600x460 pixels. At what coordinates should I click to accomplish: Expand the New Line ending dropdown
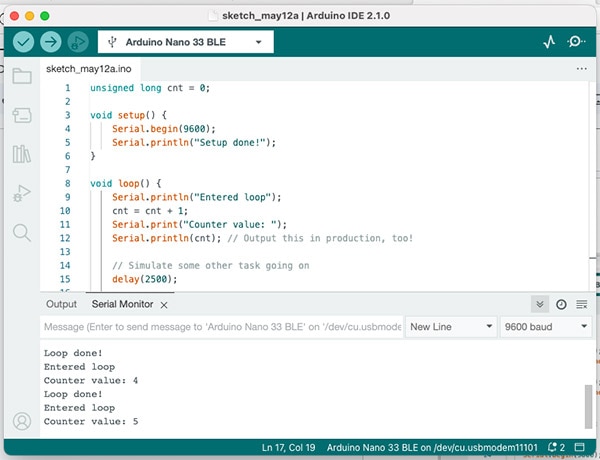pos(451,327)
